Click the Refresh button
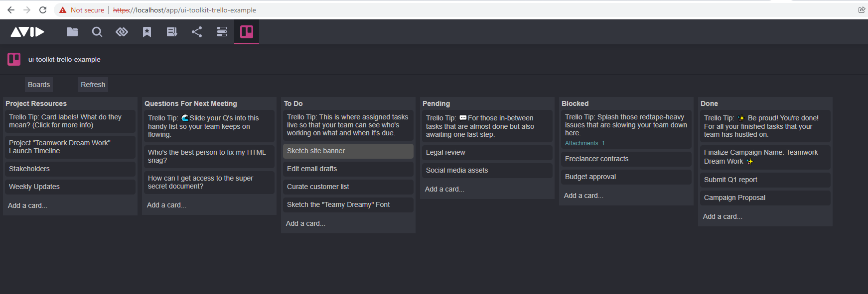Image resolution: width=868 pixels, height=294 pixels. click(x=93, y=85)
